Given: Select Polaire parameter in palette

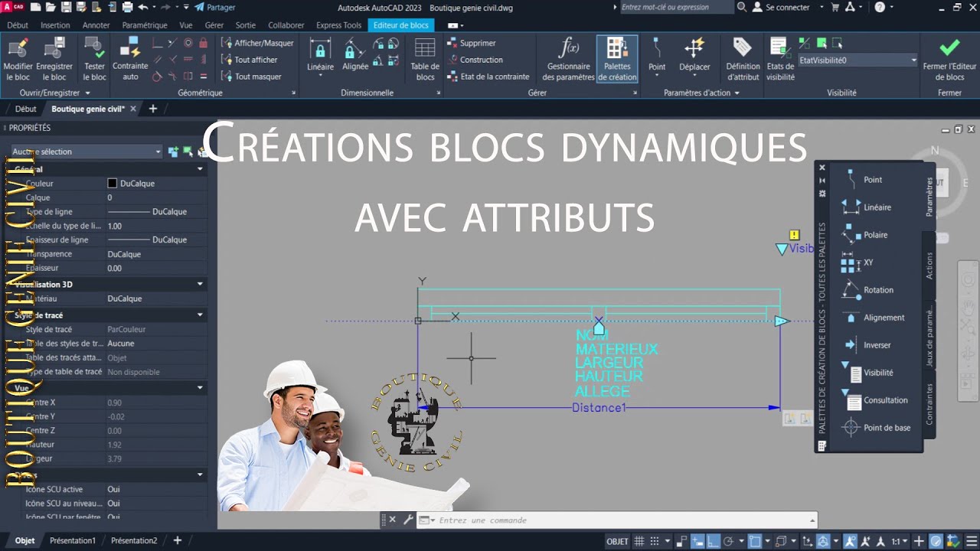Looking at the screenshot, I should [866, 235].
